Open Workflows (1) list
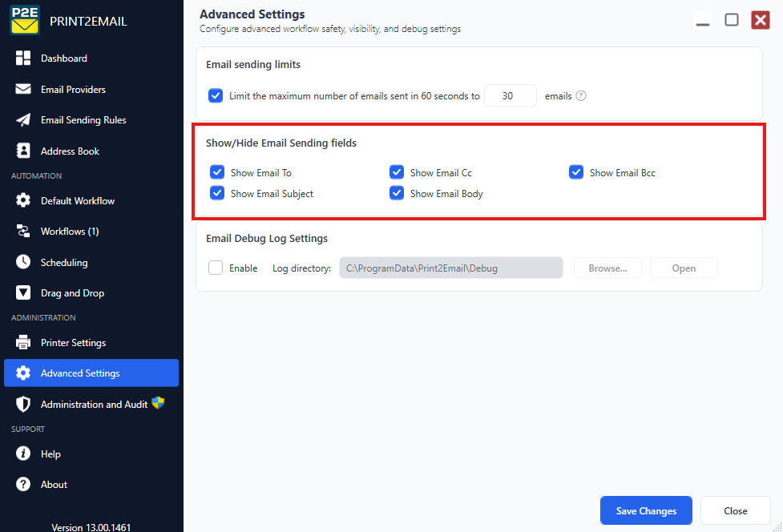This screenshot has width=783, height=532. 91,232
